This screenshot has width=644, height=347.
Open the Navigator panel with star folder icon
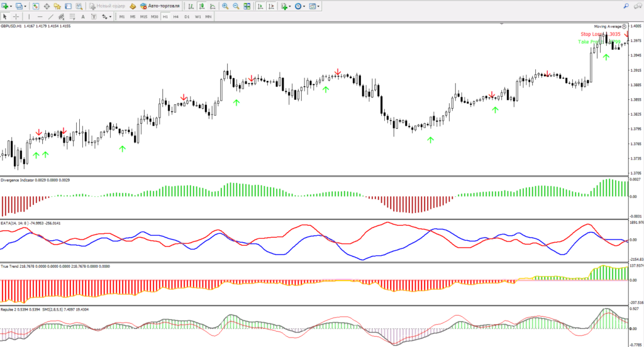pos(57,6)
